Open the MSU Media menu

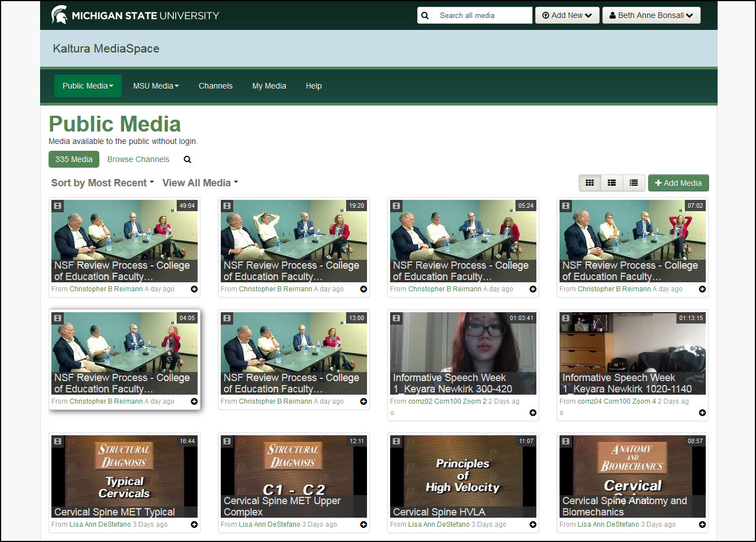click(156, 86)
